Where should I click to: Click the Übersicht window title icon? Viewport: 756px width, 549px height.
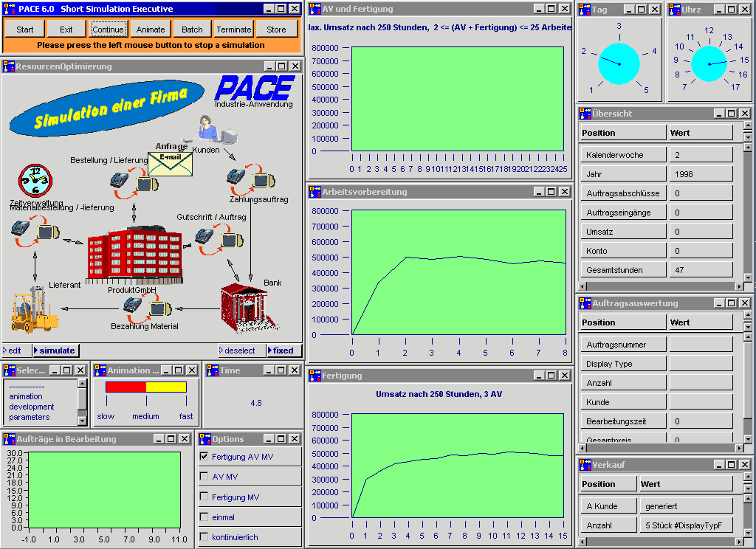(585, 114)
